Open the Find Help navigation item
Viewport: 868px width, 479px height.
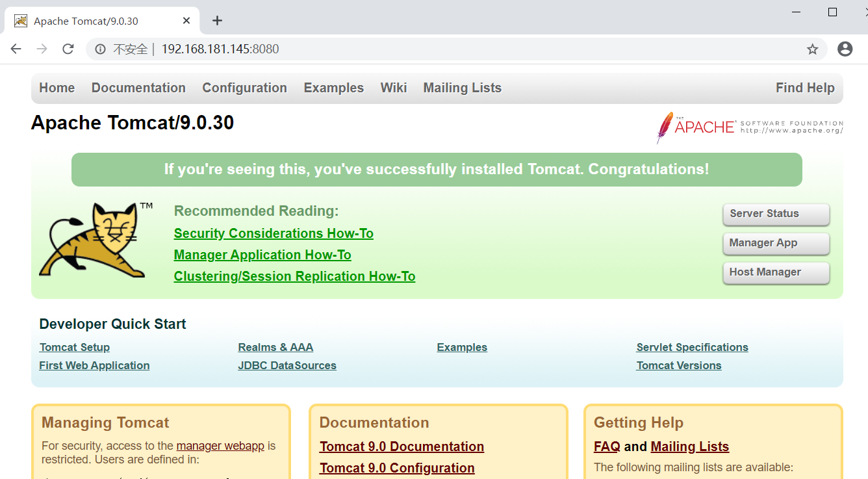pyautogui.click(x=805, y=88)
